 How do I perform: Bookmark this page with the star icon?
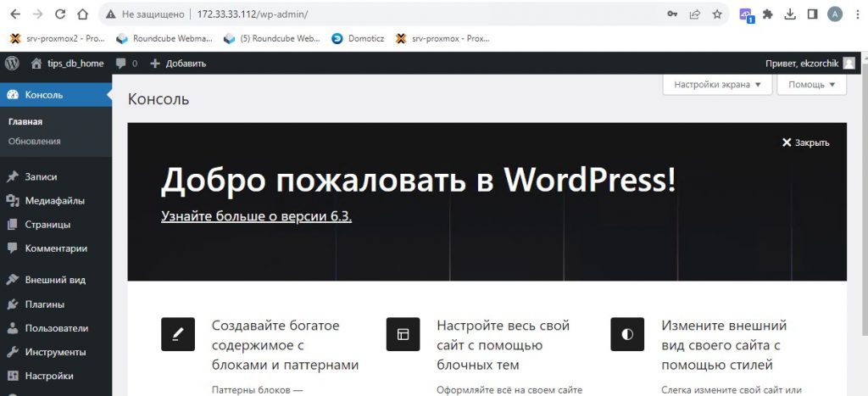coord(717,14)
